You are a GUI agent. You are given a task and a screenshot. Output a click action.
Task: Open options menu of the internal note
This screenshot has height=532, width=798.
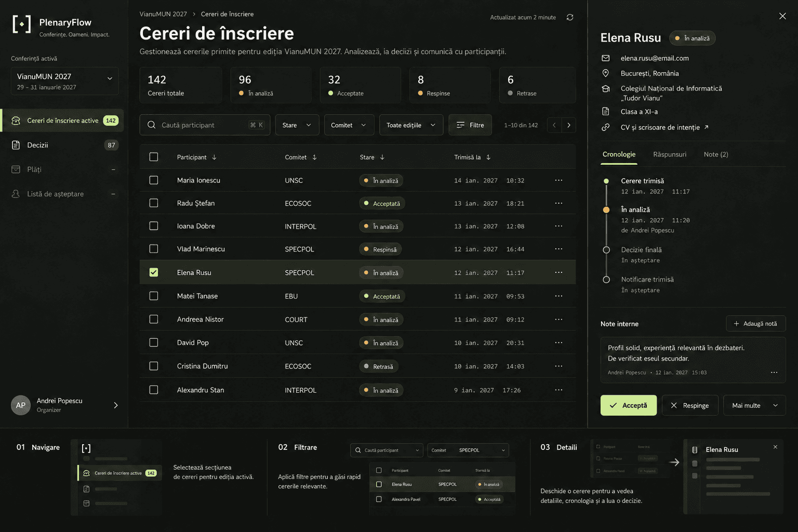point(774,373)
